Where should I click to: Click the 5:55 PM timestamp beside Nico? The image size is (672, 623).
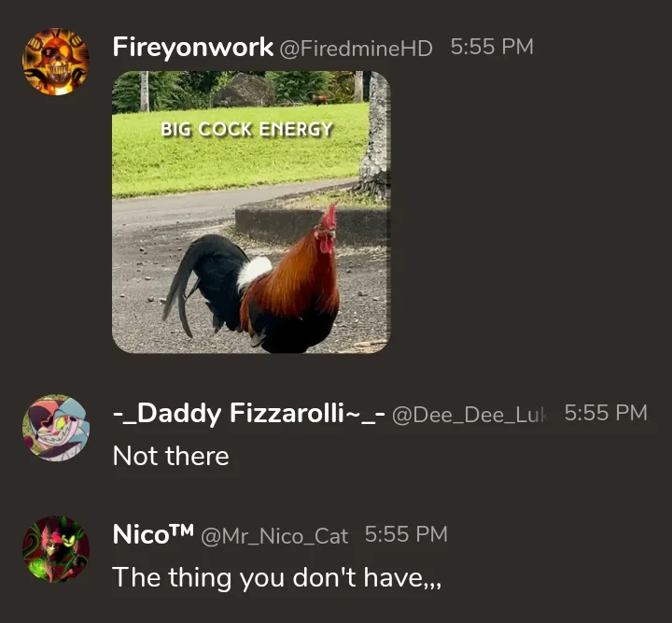pyautogui.click(x=406, y=534)
